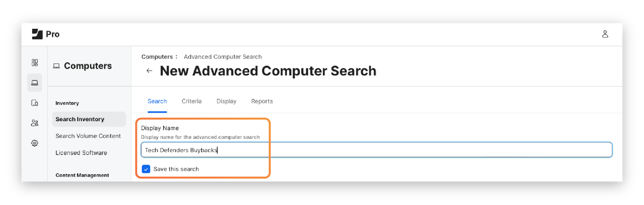The image size is (644, 205).
Task: Click the Display Name text field
Action: point(376,150)
